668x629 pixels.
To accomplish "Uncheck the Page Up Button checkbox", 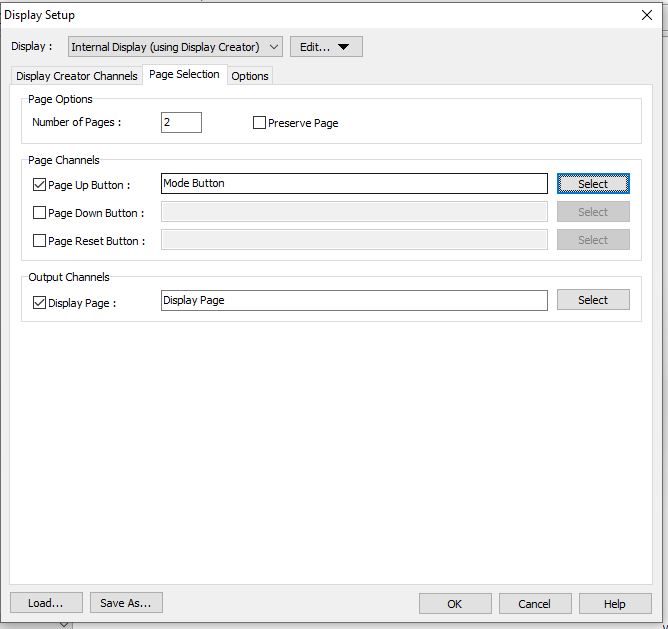I will point(40,185).
